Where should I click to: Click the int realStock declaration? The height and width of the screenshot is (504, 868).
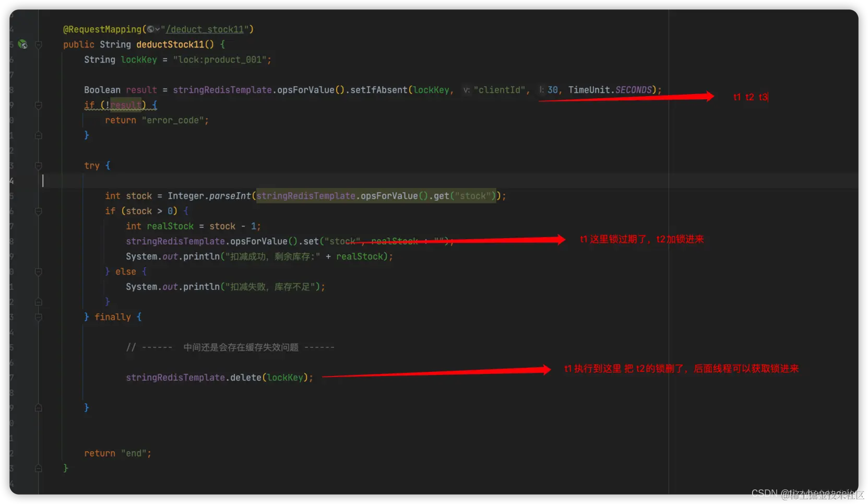(160, 226)
